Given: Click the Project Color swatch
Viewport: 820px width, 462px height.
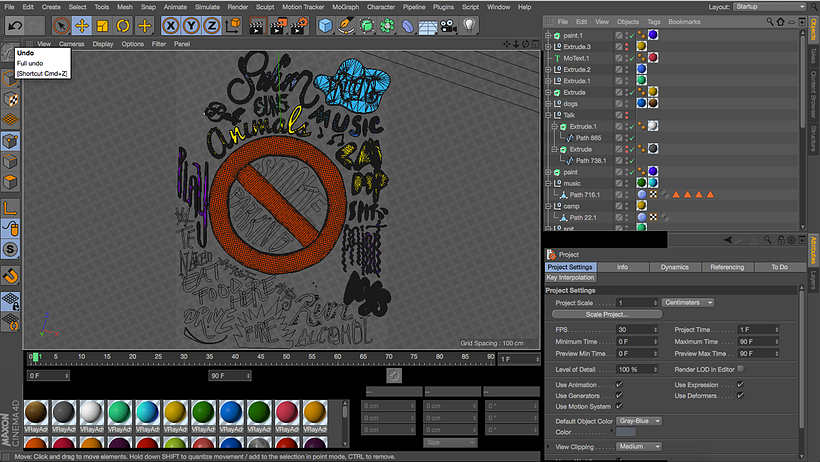Looking at the screenshot, I should click(626, 432).
